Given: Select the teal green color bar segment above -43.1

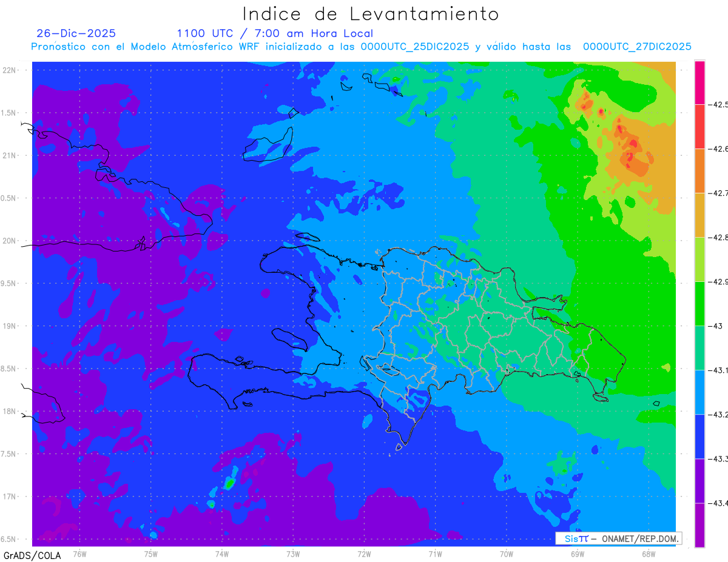Looking at the screenshot, I should point(699,347).
